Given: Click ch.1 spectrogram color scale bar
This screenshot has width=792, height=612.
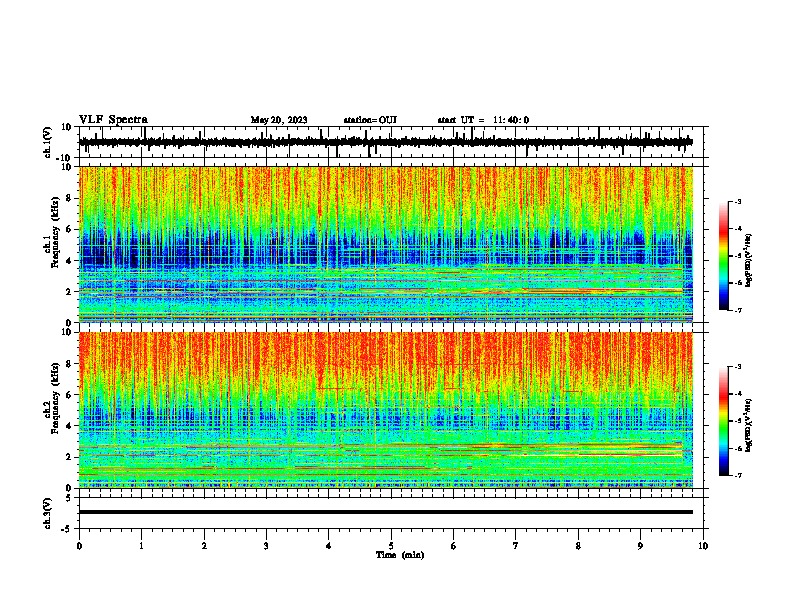Looking at the screenshot, I should [x=723, y=256].
